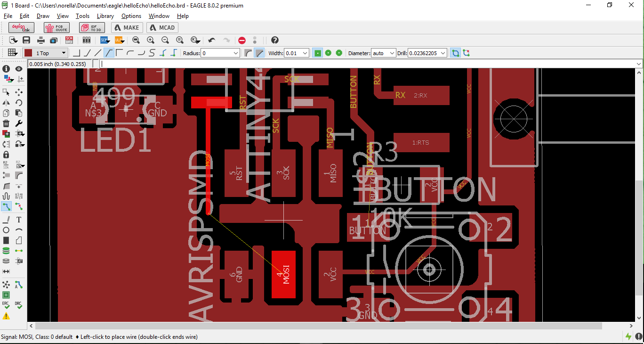Open the SCR script dropdown
This screenshot has height=344, width=644.
tap(105, 41)
